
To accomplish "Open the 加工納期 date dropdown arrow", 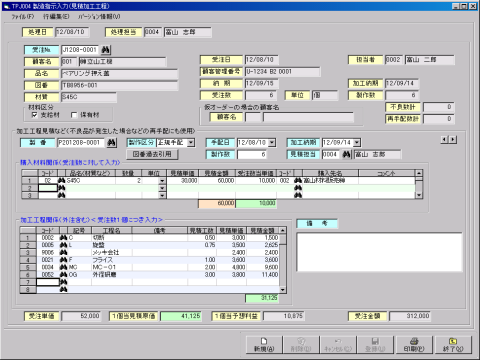I will (357, 143).
